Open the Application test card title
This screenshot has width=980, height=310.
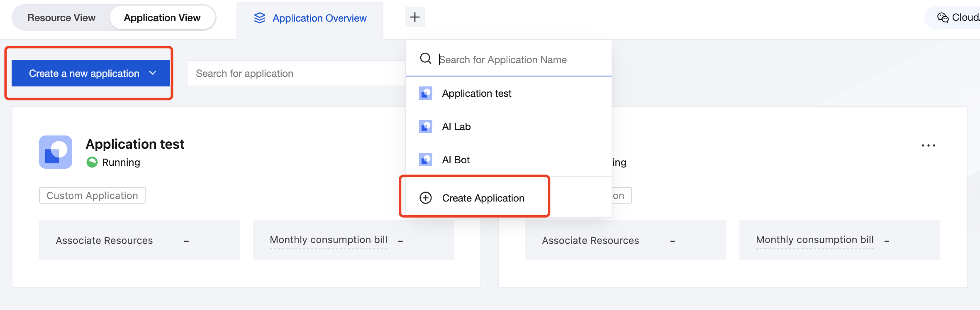[135, 144]
